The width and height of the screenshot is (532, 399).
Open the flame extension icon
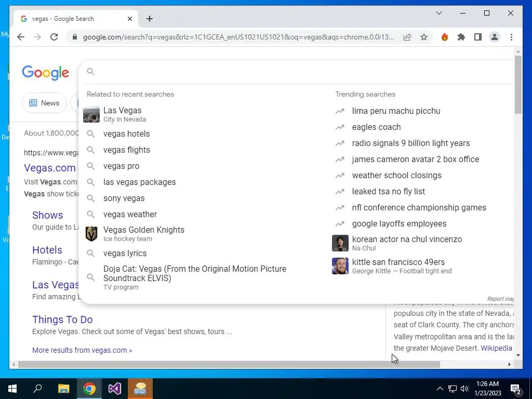point(445,37)
